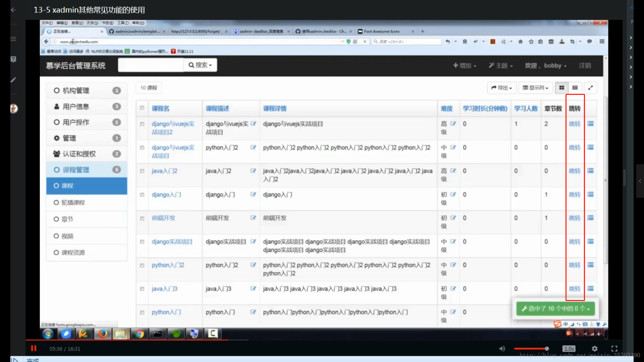Viewport: 644px width, 362px height.
Task: Open 视频 sidebar item
Action: coord(87,236)
